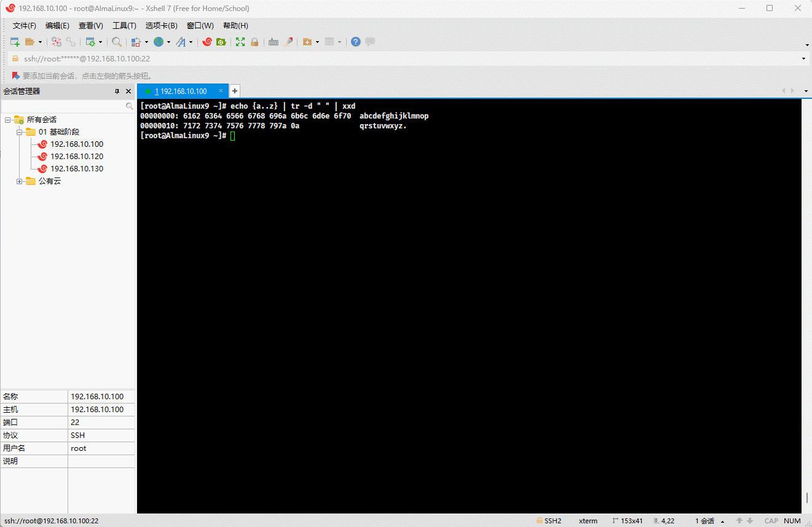Click the red Xshell swirl toolbar icon

(x=207, y=42)
